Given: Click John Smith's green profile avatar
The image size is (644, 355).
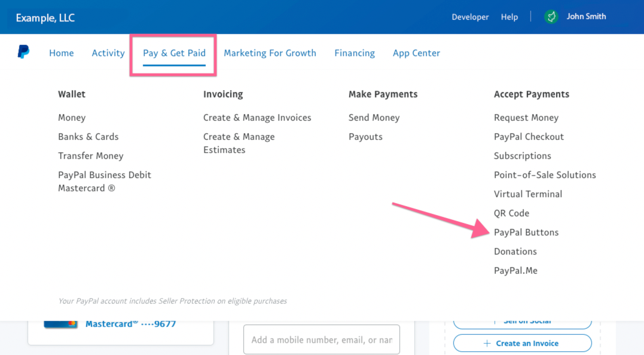Looking at the screenshot, I should pyautogui.click(x=551, y=17).
